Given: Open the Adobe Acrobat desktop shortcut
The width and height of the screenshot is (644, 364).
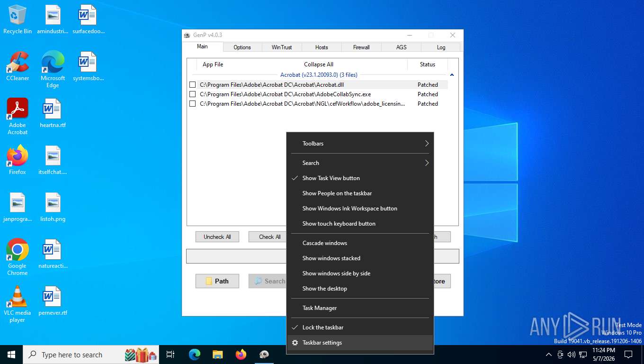Looking at the screenshot, I should click(18, 117).
